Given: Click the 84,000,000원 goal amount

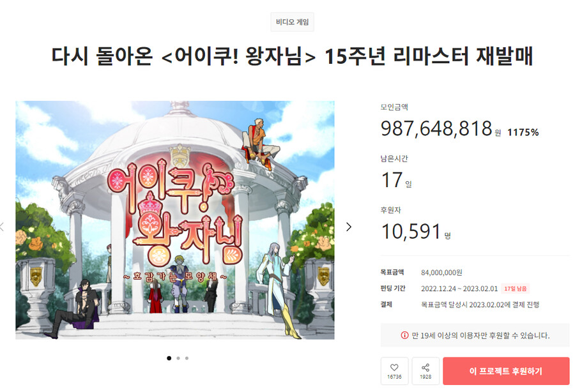Looking at the screenshot, I should [441, 273].
